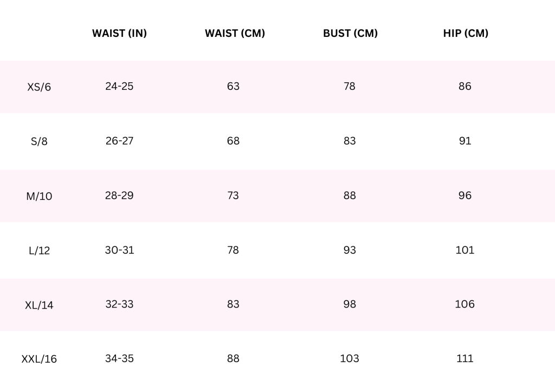This screenshot has width=555, height=392.
Task: Select the 28-29 waist inches value
Action: [x=119, y=195]
